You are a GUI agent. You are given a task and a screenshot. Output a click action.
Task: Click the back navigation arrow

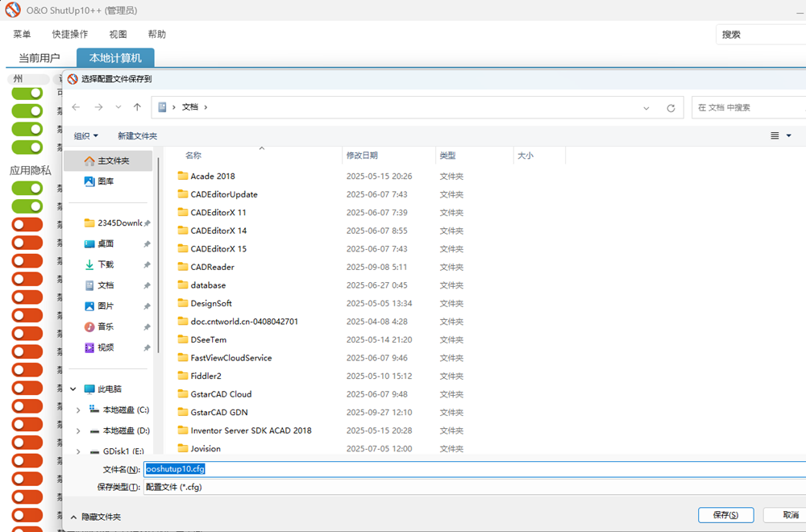76,107
